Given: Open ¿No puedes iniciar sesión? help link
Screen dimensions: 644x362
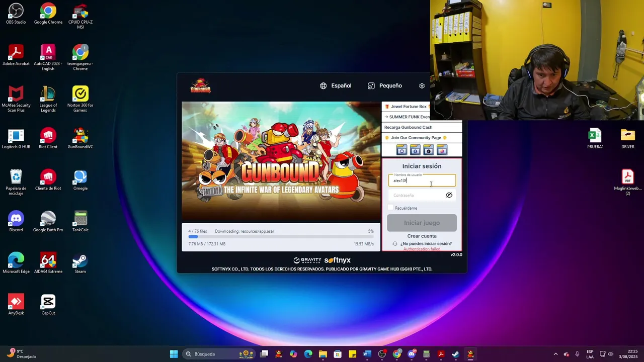Looking at the screenshot, I should click(x=426, y=243).
